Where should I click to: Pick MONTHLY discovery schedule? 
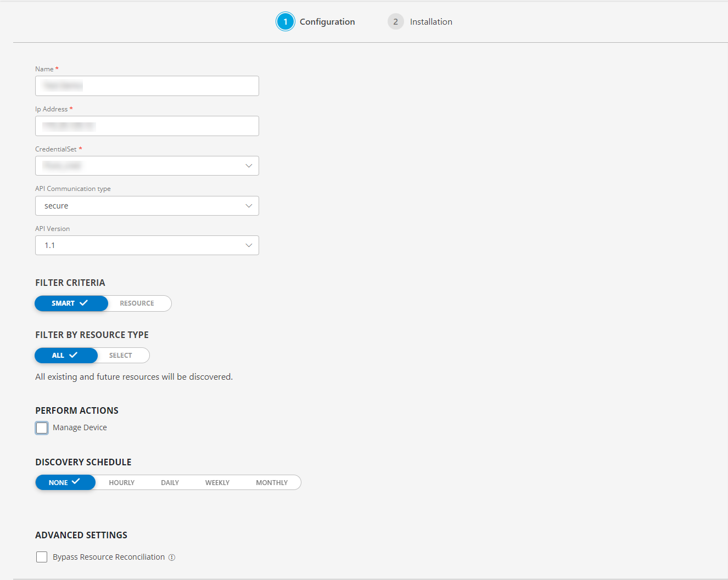272,483
